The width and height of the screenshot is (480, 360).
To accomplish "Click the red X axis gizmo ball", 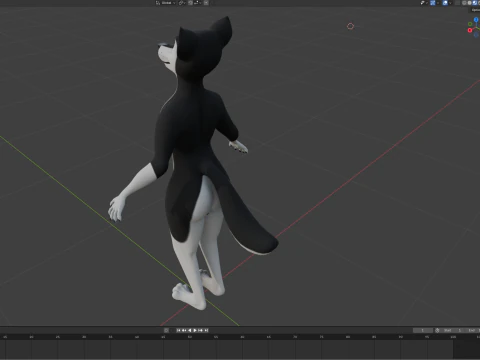I will [x=470, y=30].
